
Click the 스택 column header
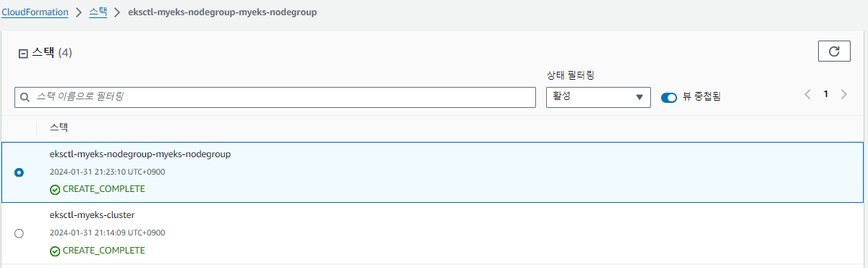(x=59, y=127)
